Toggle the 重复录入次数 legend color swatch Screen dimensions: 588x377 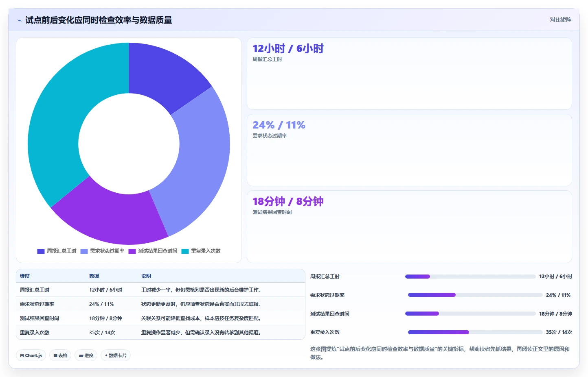tap(185, 251)
